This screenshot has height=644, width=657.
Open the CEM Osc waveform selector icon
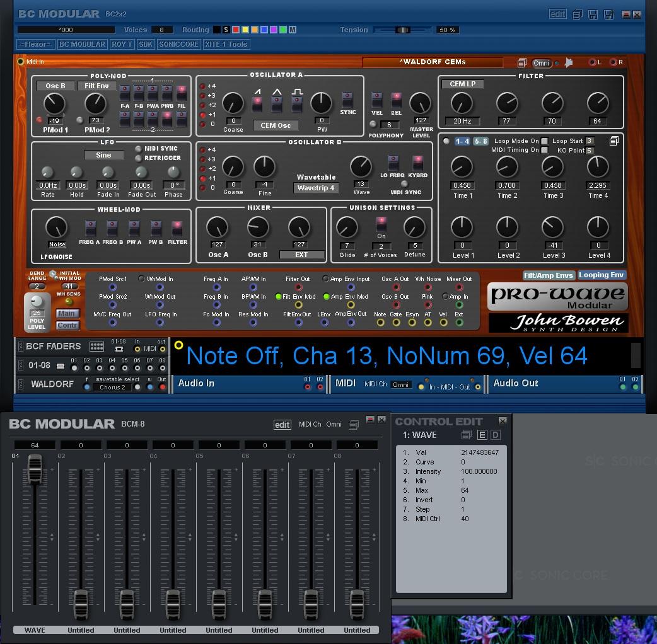click(x=276, y=125)
